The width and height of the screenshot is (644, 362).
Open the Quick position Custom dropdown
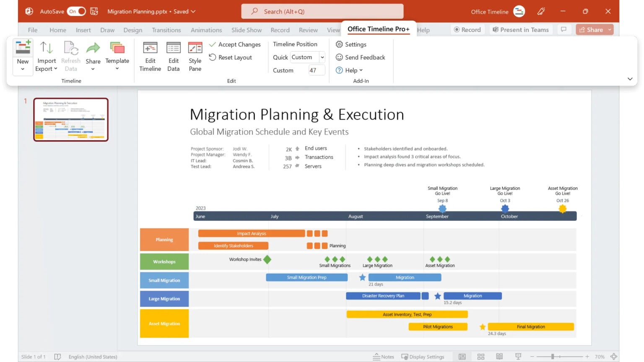(x=322, y=57)
